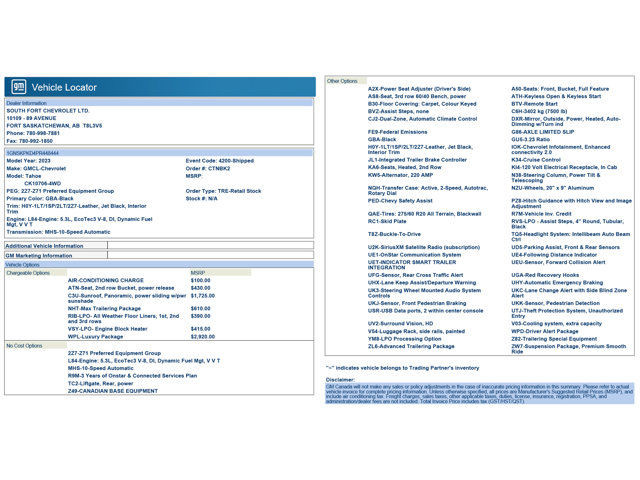
Task: Click RC1-Skid Plate option
Action: [x=387, y=221]
